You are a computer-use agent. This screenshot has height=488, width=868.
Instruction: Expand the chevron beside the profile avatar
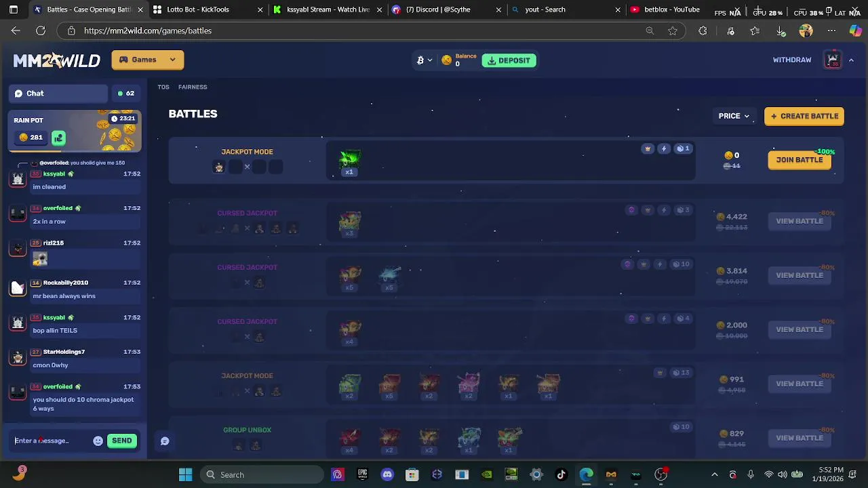[851, 60]
